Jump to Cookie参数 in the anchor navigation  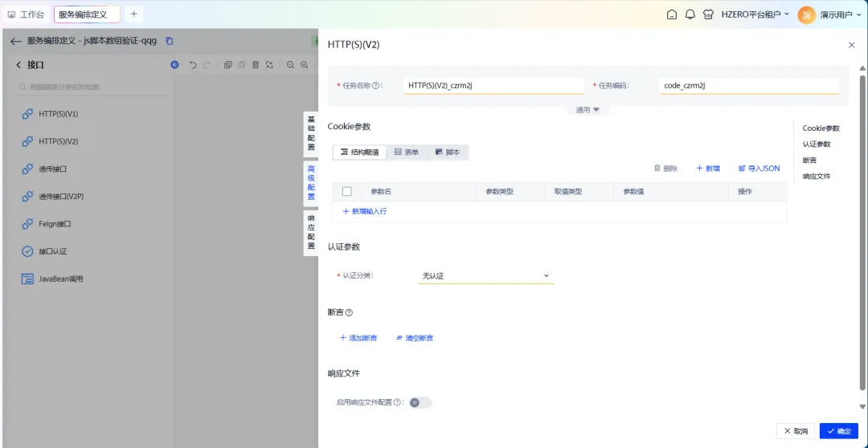pyautogui.click(x=821, y=128)
